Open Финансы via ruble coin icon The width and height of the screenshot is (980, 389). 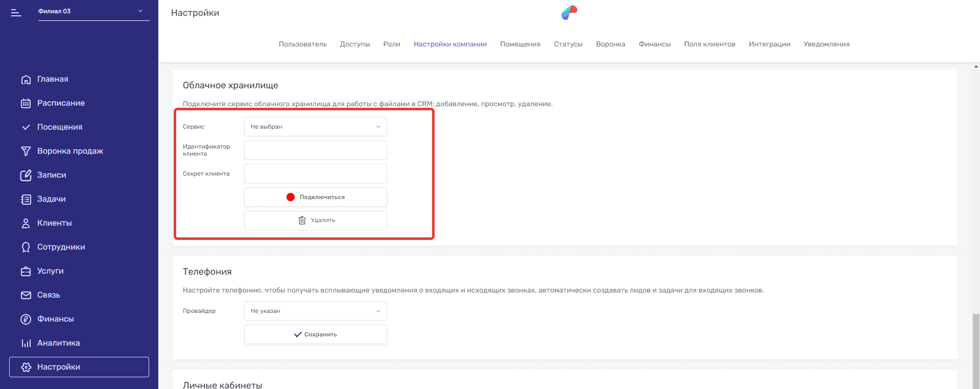26,320
